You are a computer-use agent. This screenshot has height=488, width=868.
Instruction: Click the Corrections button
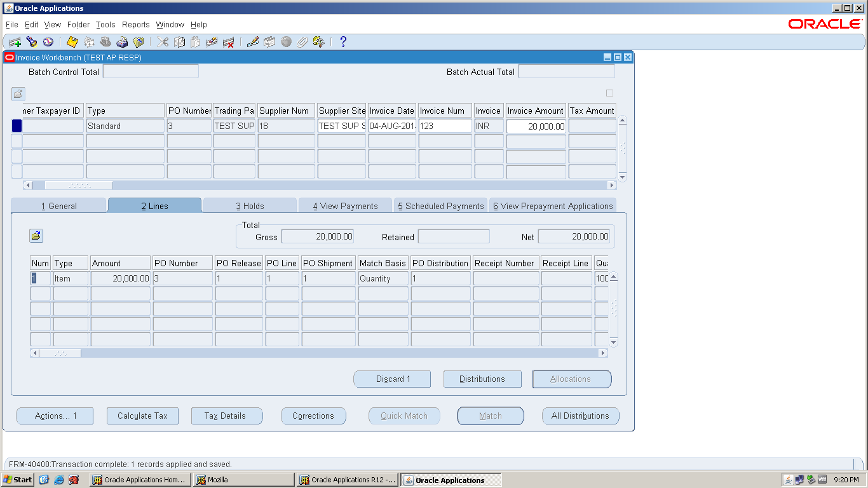point(313,416)
